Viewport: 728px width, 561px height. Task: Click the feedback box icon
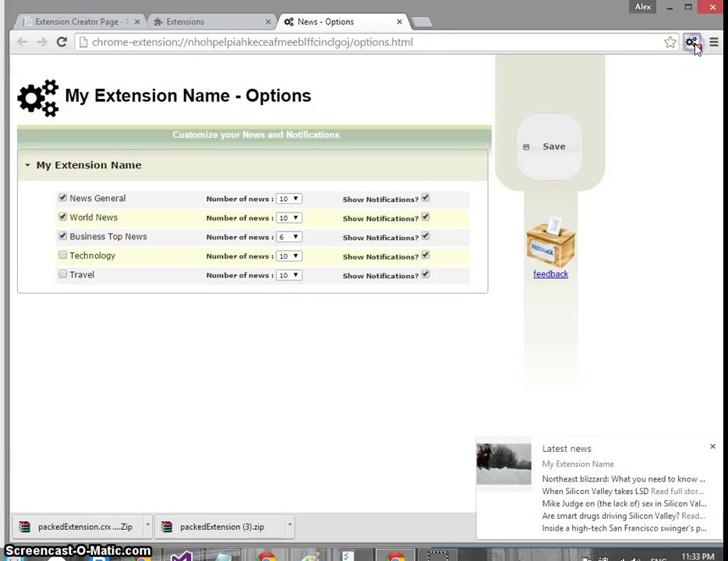click(550, 242)
